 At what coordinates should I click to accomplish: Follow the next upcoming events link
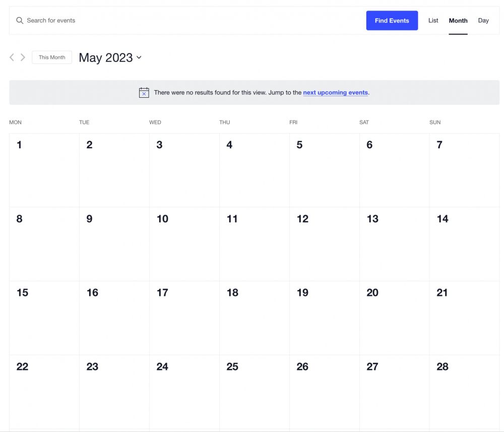[x=335, y=93]
